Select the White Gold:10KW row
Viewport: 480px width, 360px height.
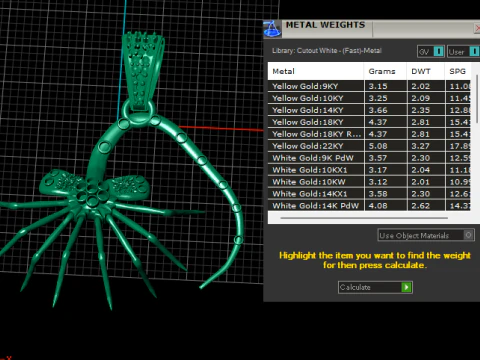pos(369,182)
